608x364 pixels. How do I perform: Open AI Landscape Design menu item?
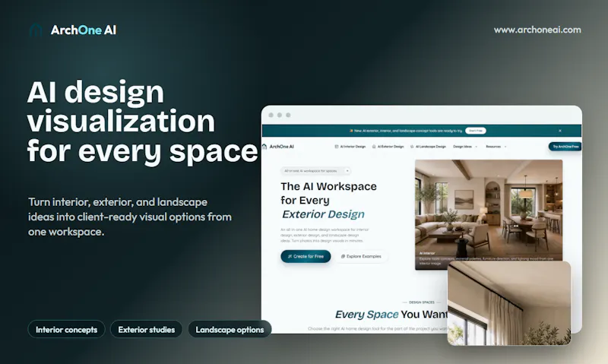pyautogui.click(x=428, y=147)
